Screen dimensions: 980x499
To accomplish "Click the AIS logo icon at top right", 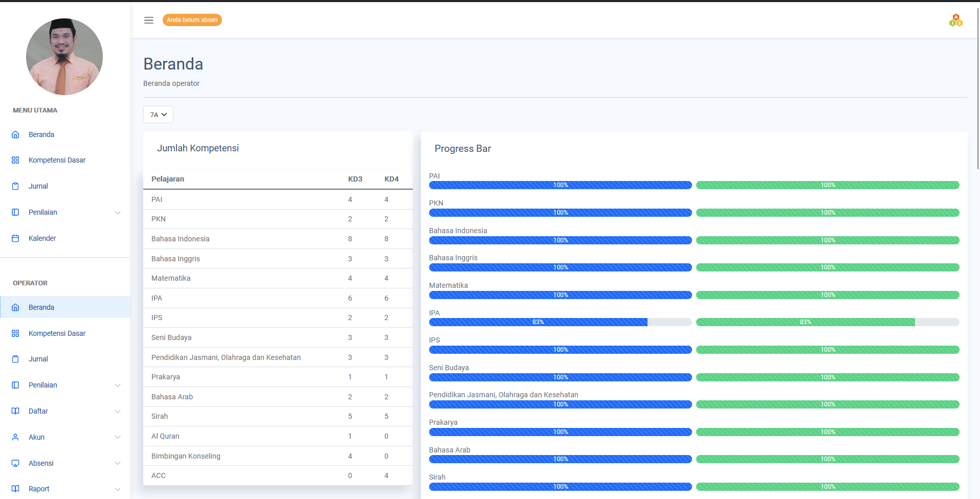I will [x=955, y=20].
